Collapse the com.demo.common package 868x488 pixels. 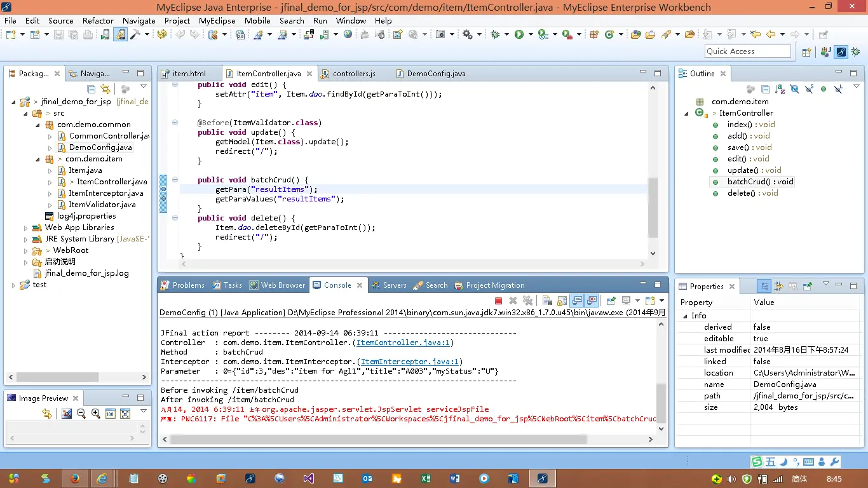point(37,125)
